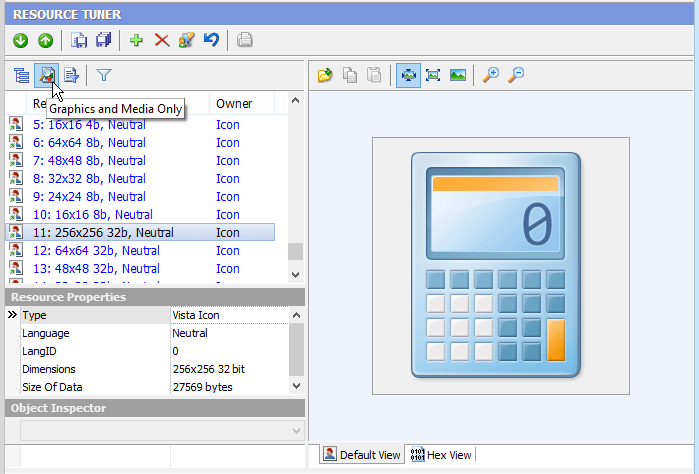Screen dimensions: 699x474
Task: Select resource 8: 32x32 8b, Neutral
Action: (x=140, y=178)
